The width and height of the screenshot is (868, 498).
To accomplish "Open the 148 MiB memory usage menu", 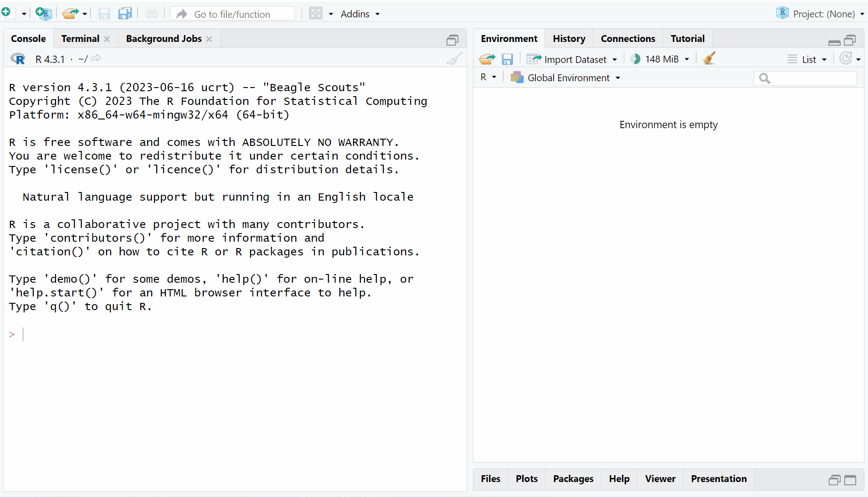I will pos(661,59).
